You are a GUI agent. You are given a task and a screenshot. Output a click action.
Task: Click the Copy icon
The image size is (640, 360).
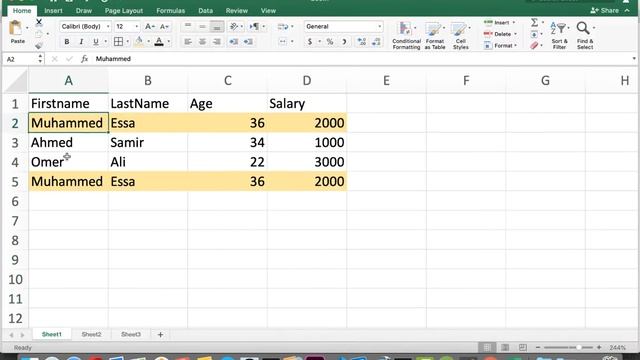(x=38, y=34)
